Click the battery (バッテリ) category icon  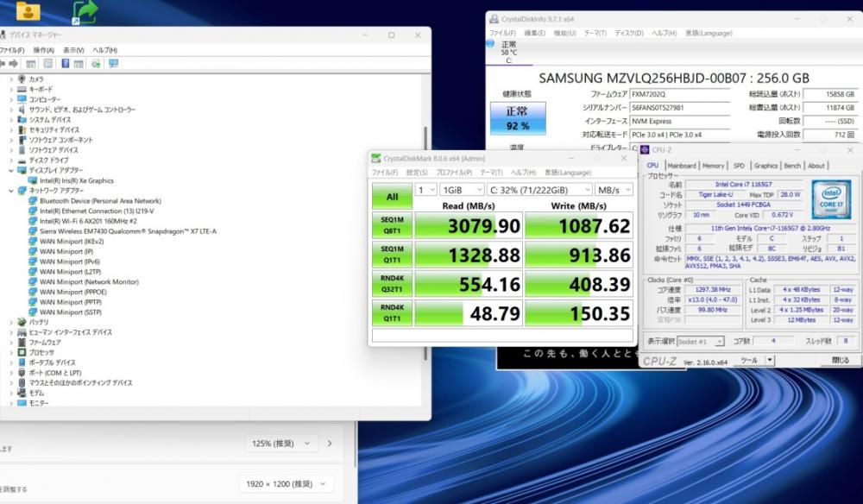(22, 322)
